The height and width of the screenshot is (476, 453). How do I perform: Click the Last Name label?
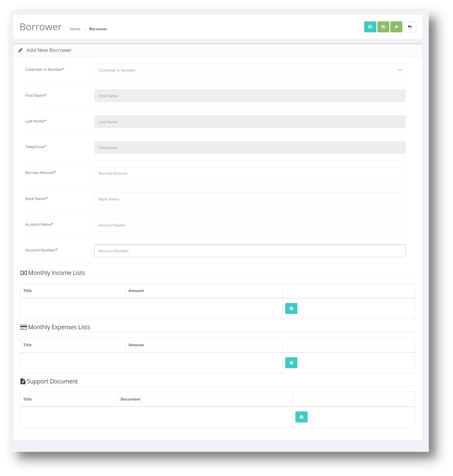coord(36,121)
